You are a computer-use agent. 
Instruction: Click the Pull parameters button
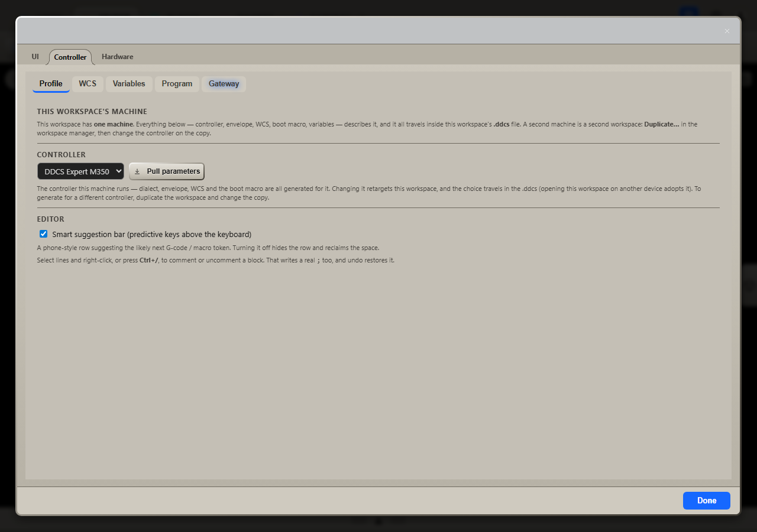click(167, 171)
